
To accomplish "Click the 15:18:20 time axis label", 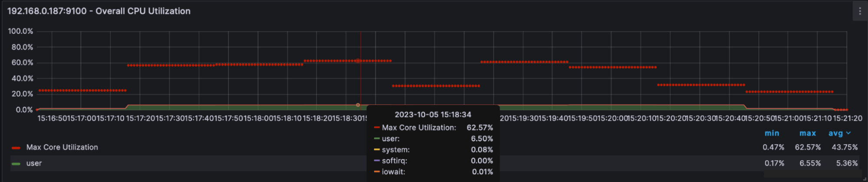I will (x=317, y=118).
